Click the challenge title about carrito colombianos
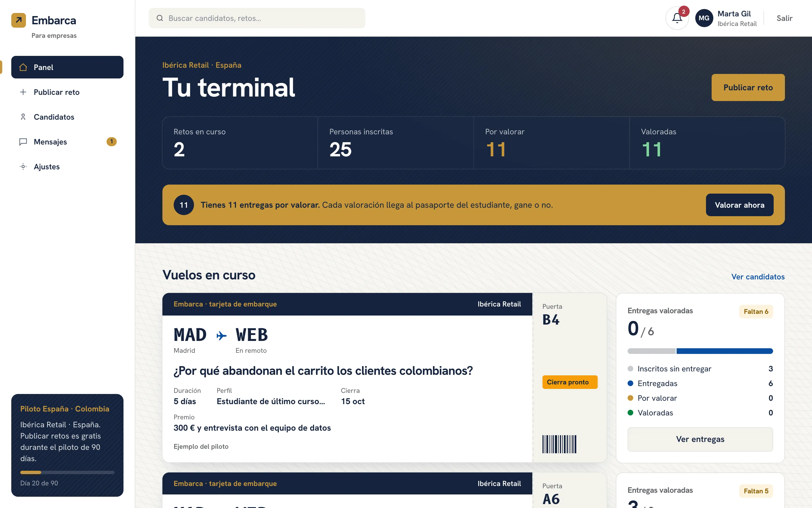Screen dimensions: 812x508 click(x=323, y=371)
